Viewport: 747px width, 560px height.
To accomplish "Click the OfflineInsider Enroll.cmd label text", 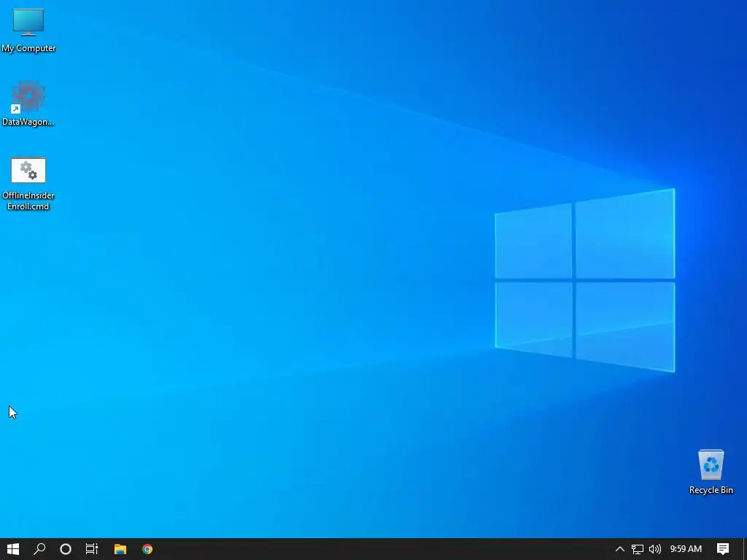I will [28, 201].
